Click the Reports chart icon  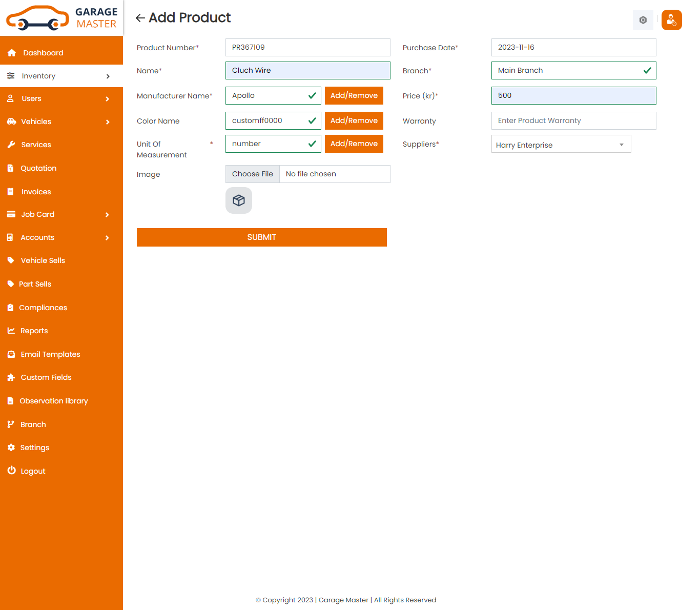(x=11, y=331)
